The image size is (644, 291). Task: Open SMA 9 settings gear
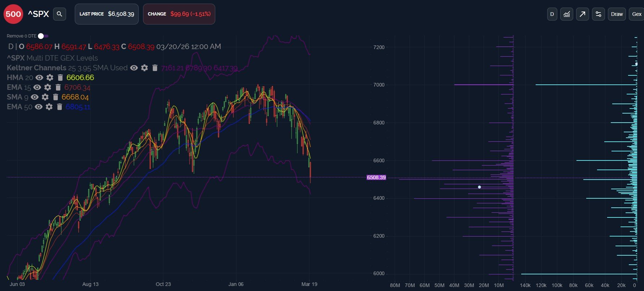(45, 97)
